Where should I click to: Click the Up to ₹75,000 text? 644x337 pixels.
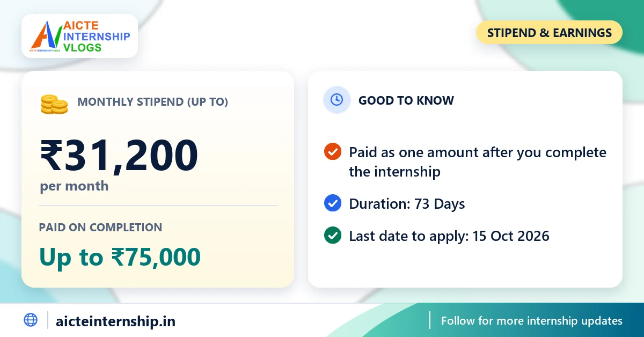point(120,257)
